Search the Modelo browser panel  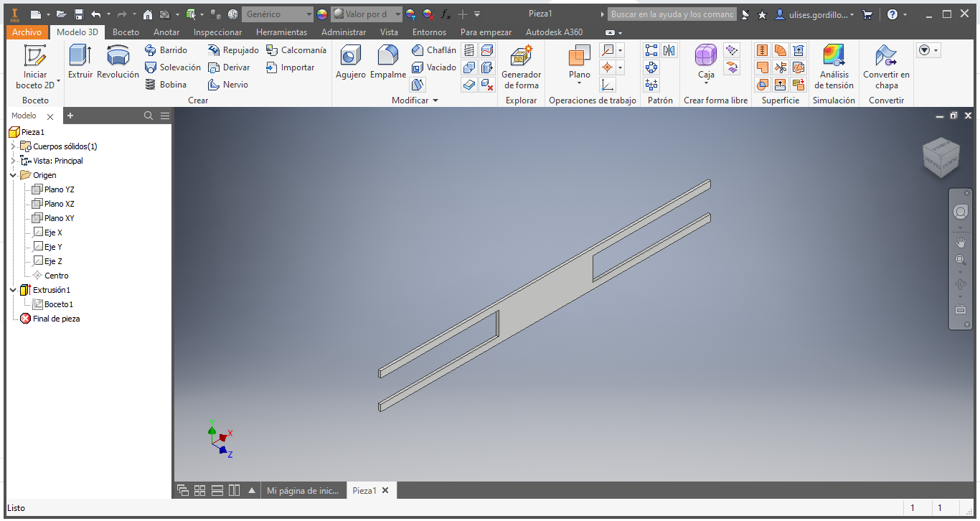149,116
